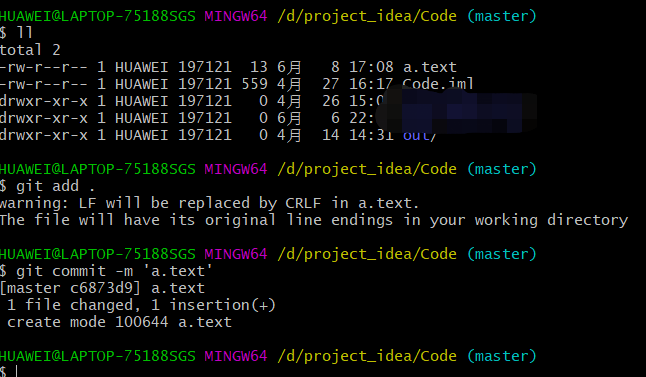This screenshot has width=646, height=377.
Task: Click the 14:31 timestamp of out/
Action: (x=371, y=135)
